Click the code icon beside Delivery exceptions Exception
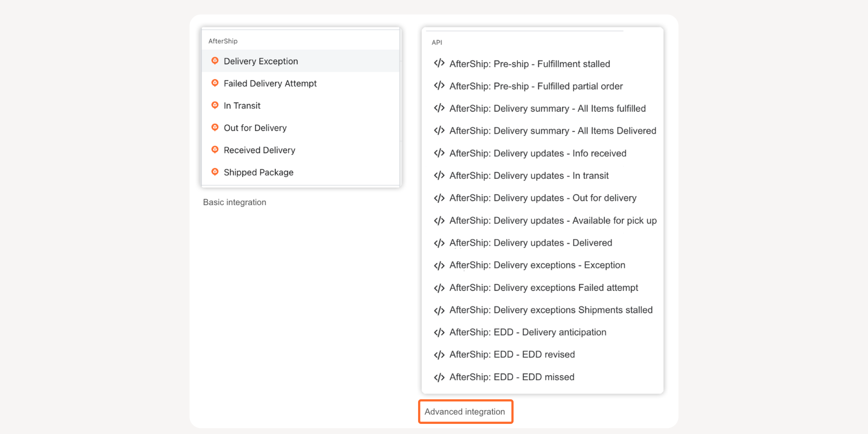Viewport: 868px width, 434px height. click(439, 265)
